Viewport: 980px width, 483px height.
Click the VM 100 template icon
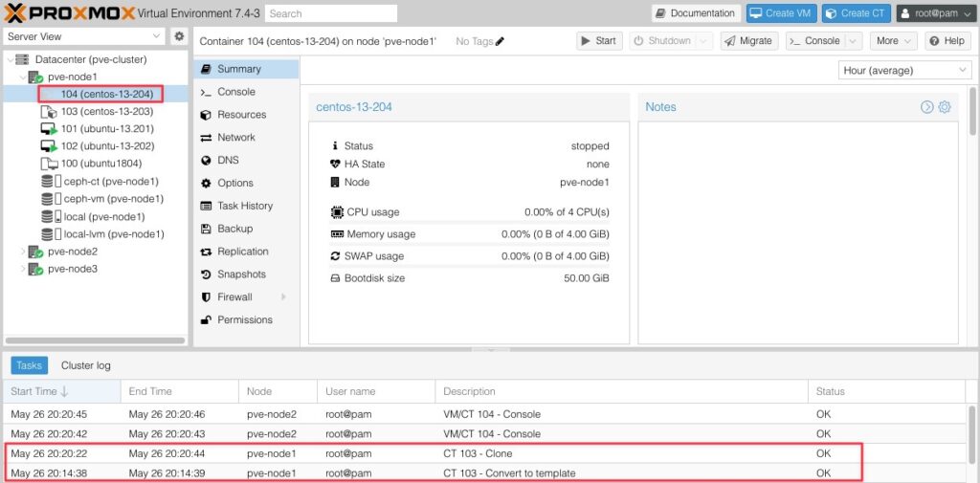tap(48, 164)
